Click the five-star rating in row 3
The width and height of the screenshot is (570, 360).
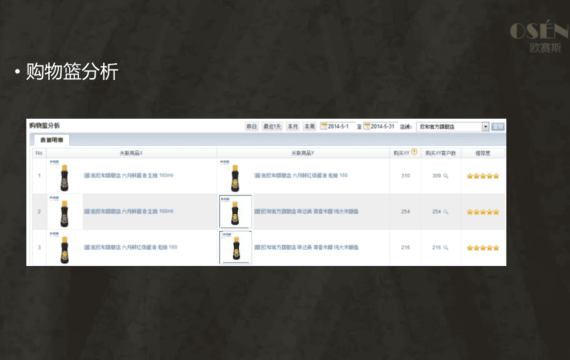coord(483,248)
